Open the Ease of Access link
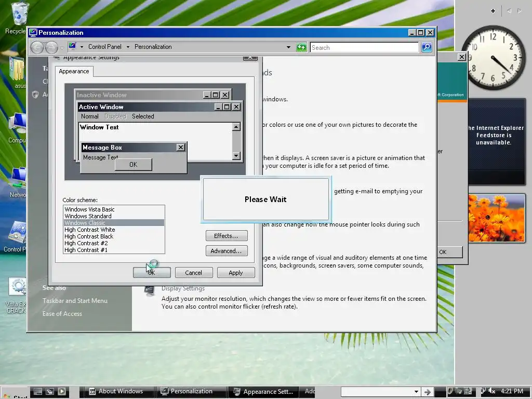Image resolution: width=532 pixels, height=399 pixels. click(62, 314)
